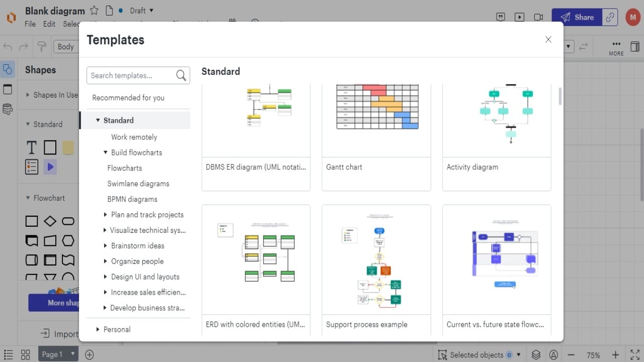Select the format painter tool

tap(42, 47)
